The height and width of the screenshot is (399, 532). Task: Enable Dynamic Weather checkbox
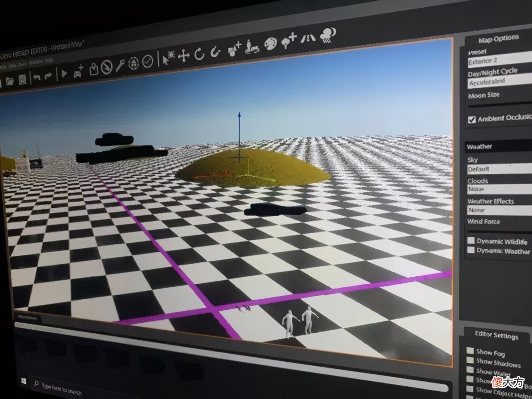coord(471,250)
